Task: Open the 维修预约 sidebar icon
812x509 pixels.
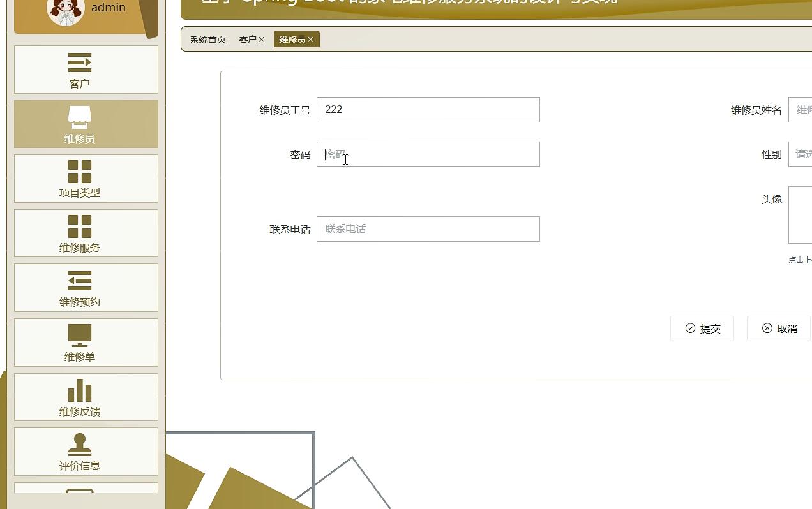Action: pyautogui.click(x=79, y=279)
